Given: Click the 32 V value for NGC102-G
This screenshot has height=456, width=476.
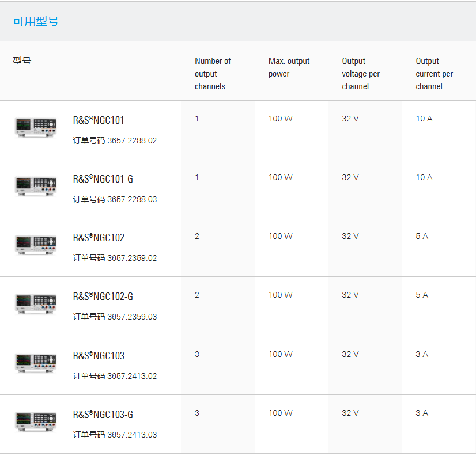Looking at the screenshot, I should click(350, 295).
